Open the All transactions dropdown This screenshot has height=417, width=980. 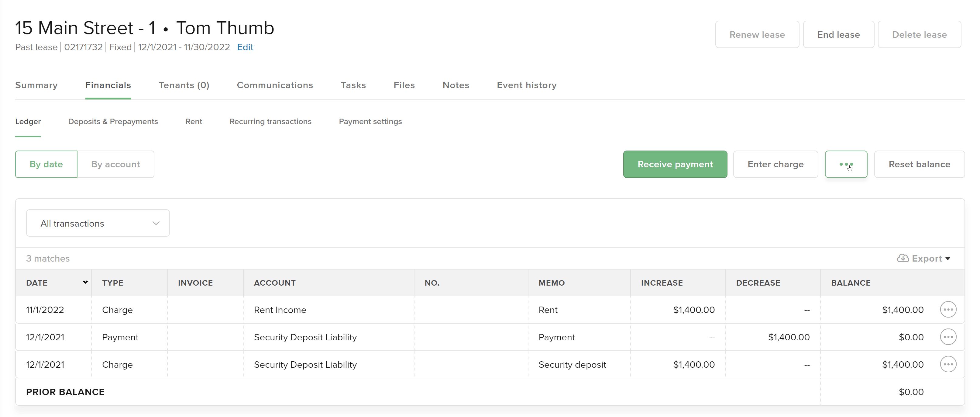pos(97,223)
